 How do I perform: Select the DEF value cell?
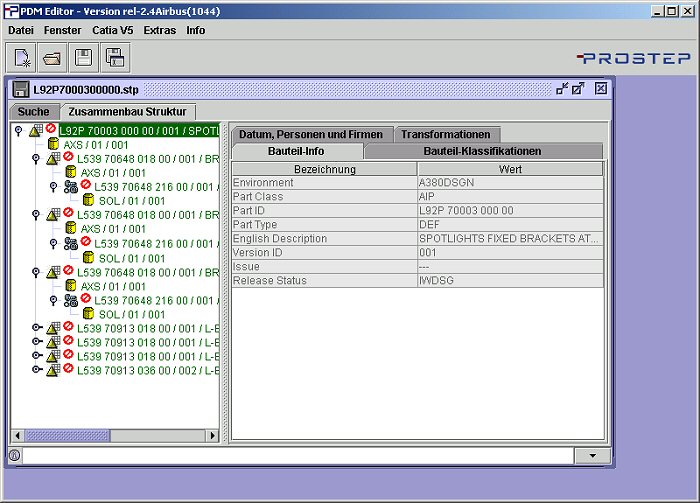(x=510, y=224)
